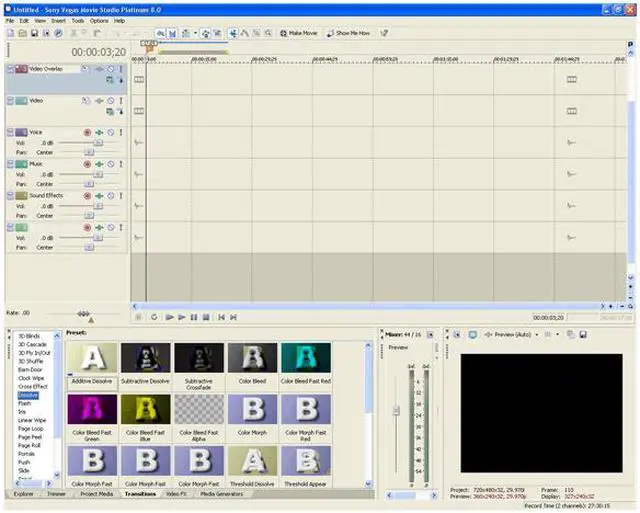
Task: Mute the Video Overlay track
Action: [x=110, y=69]
